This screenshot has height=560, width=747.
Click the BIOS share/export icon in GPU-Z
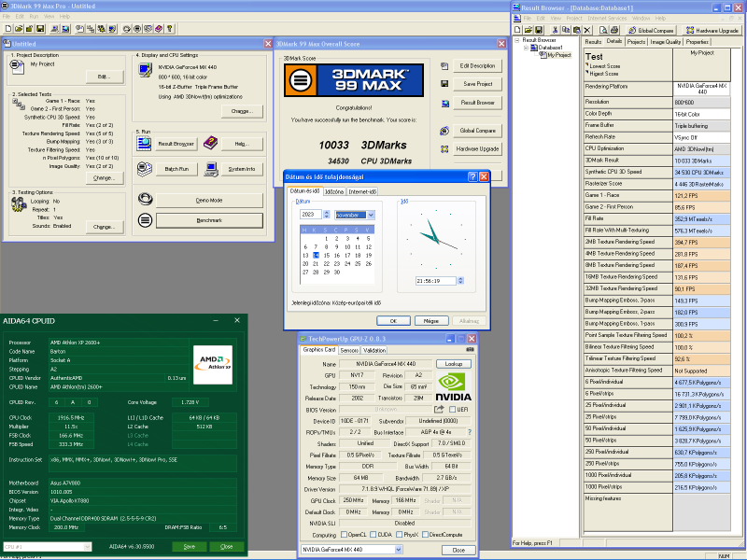click(x=439, y=410)
